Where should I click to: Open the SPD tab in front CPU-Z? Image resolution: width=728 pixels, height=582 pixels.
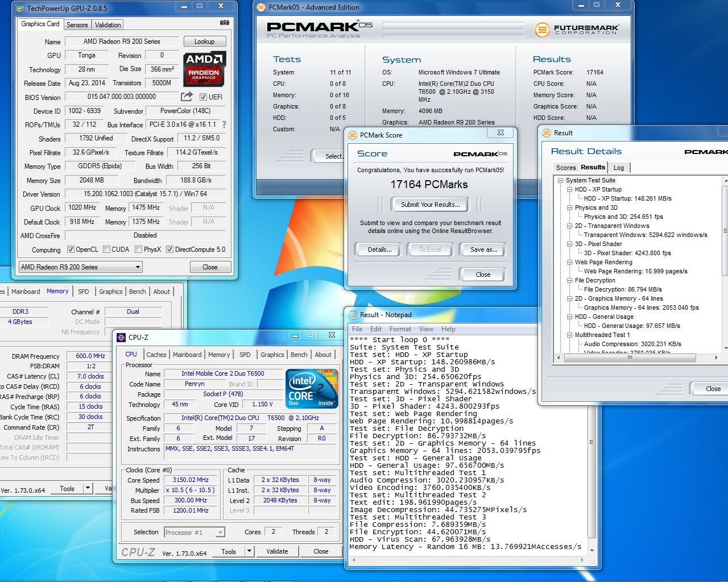(x=245, y=355)
